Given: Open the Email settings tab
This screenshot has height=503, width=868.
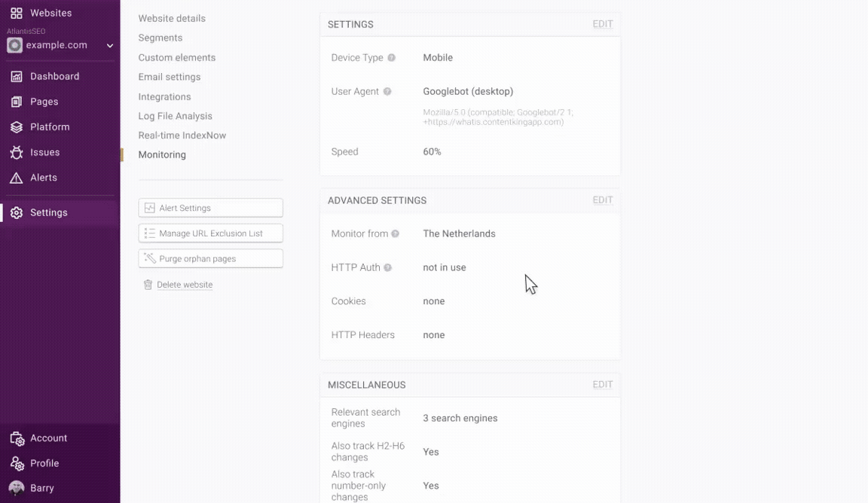Looking at the screenshot, I should click(x=170, y=77).
